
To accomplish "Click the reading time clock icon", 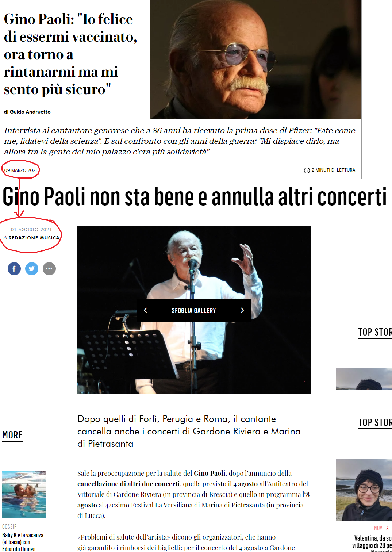I will (307, 170).
